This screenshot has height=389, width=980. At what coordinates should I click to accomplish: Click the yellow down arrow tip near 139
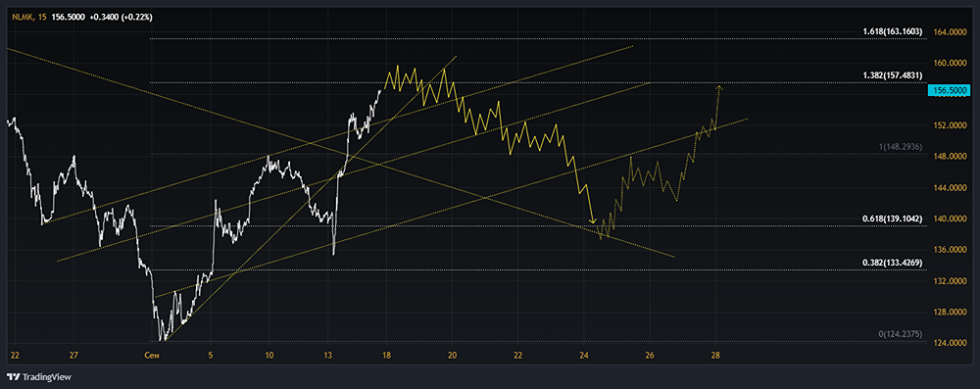pos(593,221)
